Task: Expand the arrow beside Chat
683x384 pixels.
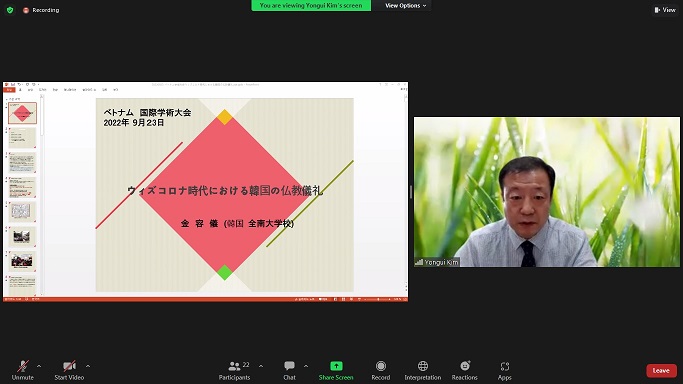Action: point(306,366)
